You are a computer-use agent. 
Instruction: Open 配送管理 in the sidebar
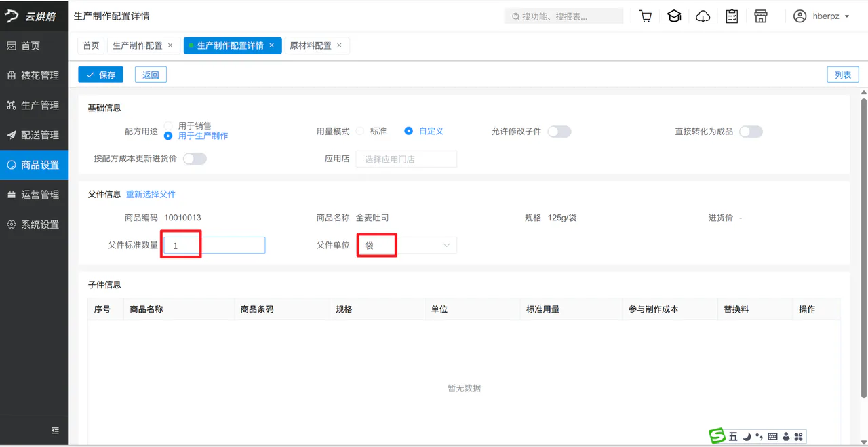34,135
